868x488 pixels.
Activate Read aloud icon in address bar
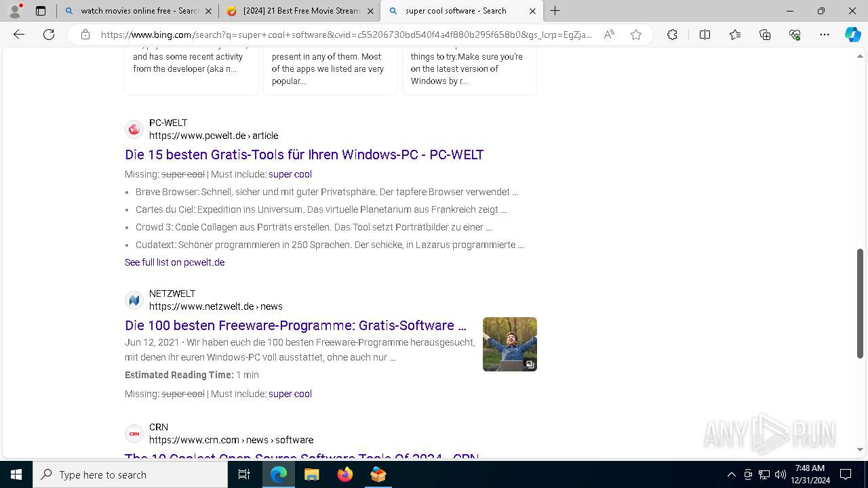click(609, 35)
